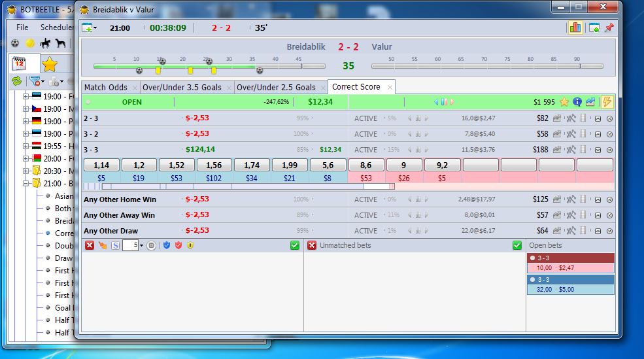Image resolution: width=644 pixels, height=359 pixels.
Task: Click tools icon on the 3 - 2 row
Action: (571, 134)
